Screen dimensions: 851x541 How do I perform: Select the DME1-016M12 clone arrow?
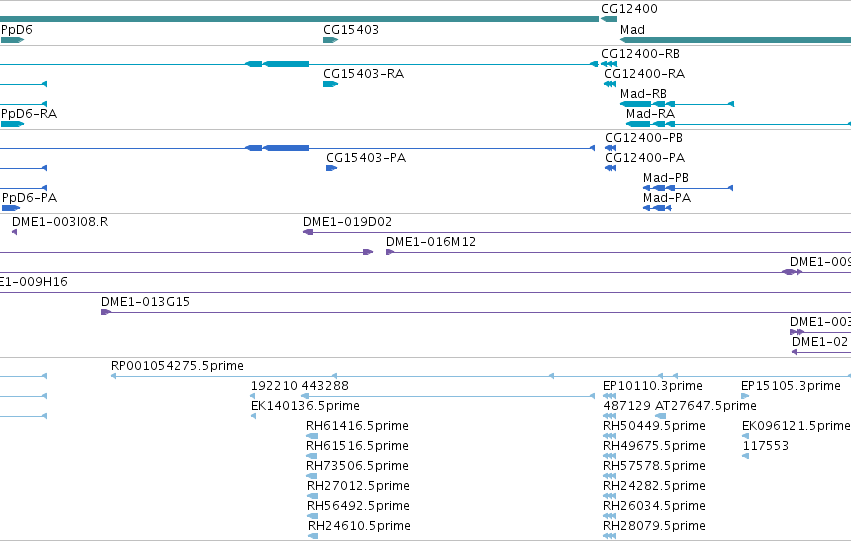click(390, 252)
